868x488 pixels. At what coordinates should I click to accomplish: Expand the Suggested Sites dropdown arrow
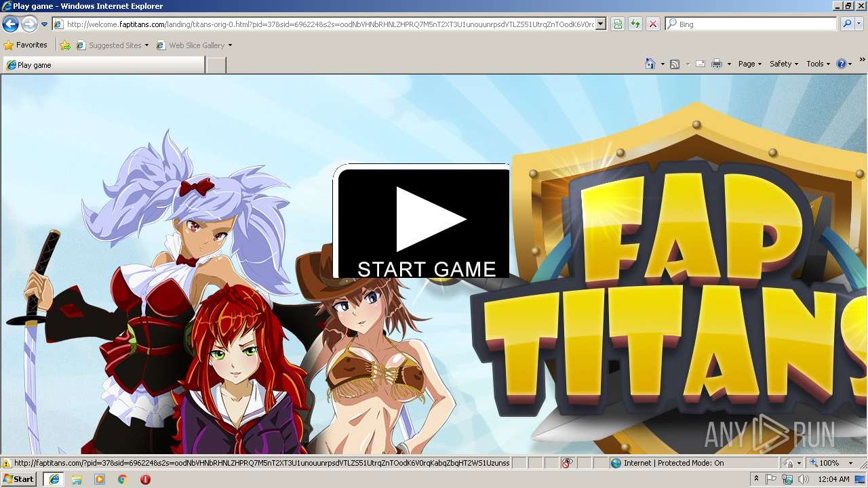(146, 45)
